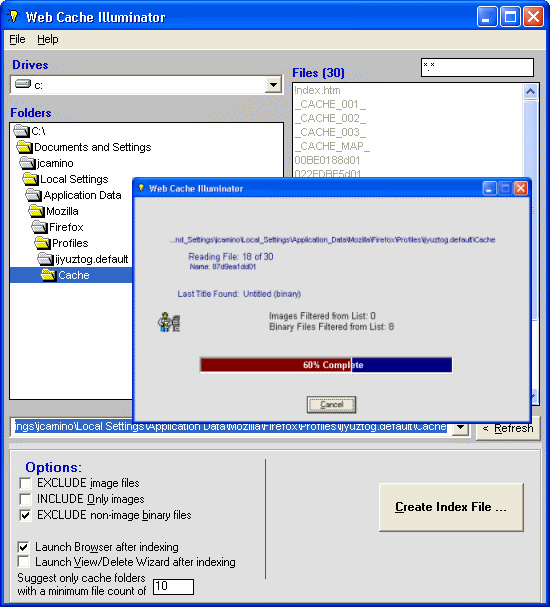Click the drive icon beside c:
Image resolution: width=550 pixels, height=607 pixels.
pos(22,84)
